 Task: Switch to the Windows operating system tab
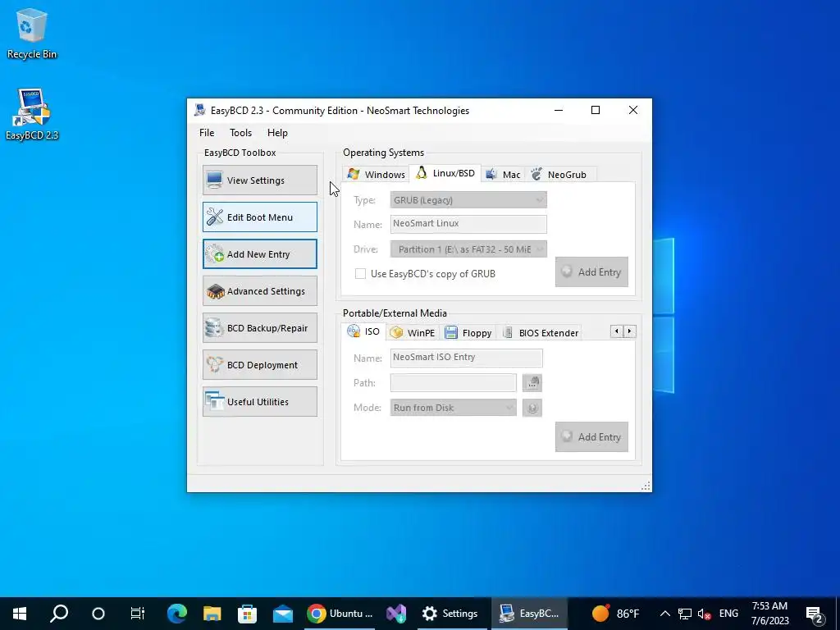[x=376, y=174]
